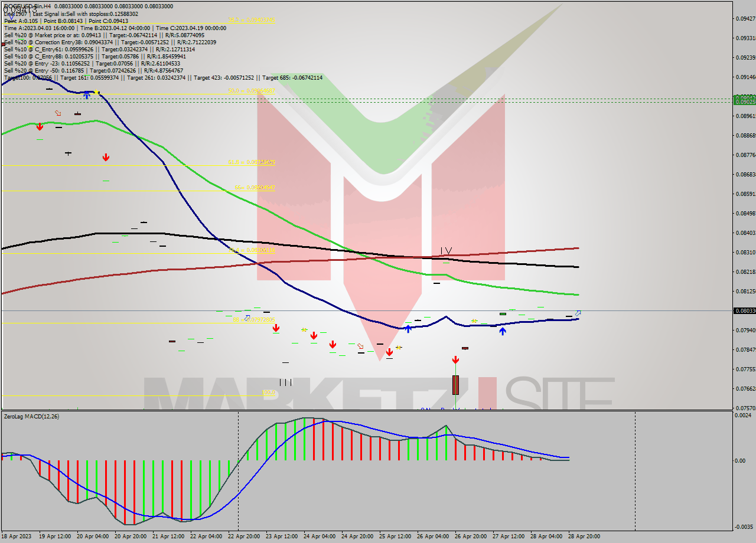
Task: Select the blue buy arrow at the blue line's trough
Action: point(408,329)
